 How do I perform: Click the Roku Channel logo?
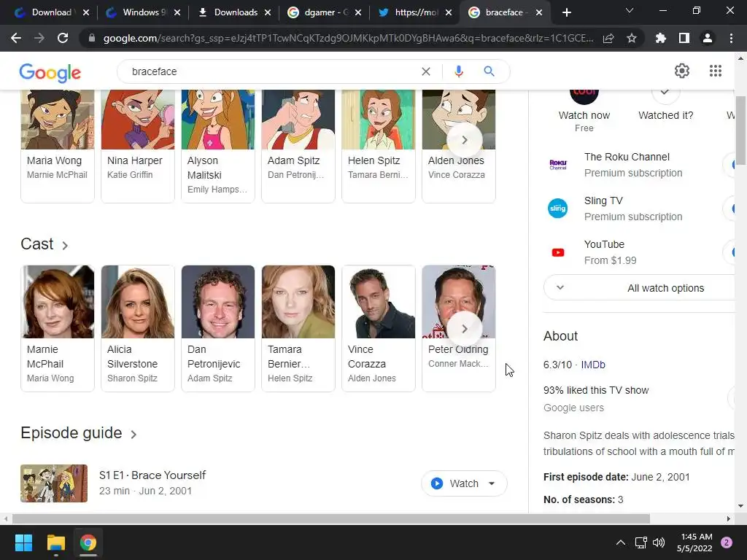coord(558,165)
